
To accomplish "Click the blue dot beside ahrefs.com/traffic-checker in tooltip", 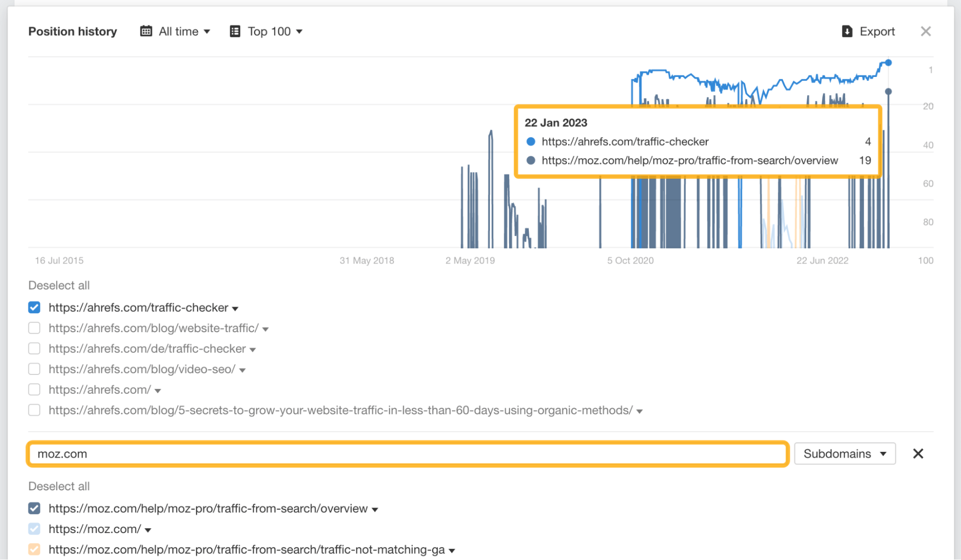I will pos(531,141).
